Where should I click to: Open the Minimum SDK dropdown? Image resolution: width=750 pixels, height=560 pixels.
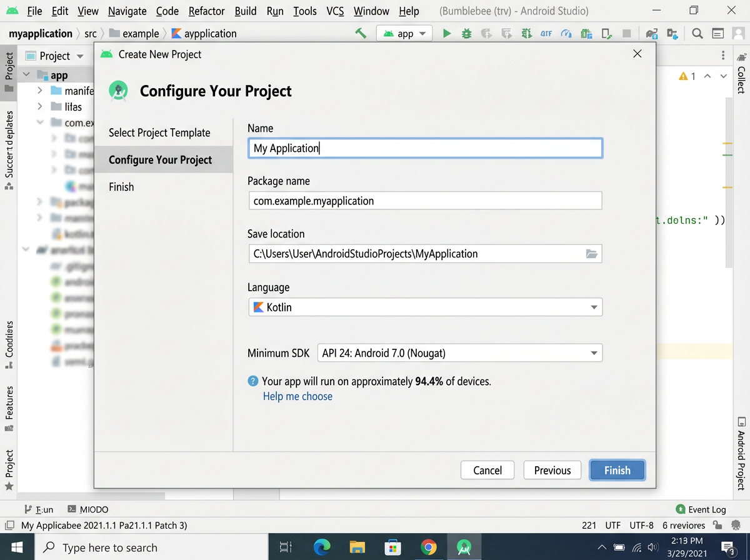click(x=460, y=353)
